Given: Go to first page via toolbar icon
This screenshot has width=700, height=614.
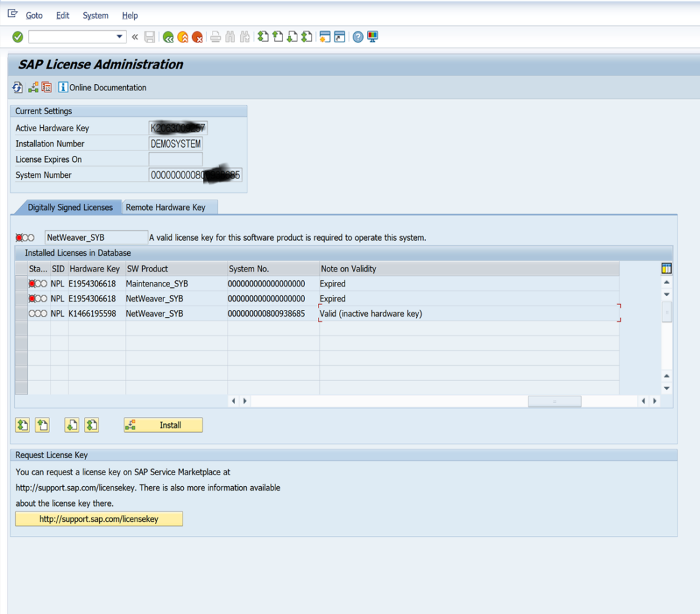Looking at the screenshot, I should point(263,37).
